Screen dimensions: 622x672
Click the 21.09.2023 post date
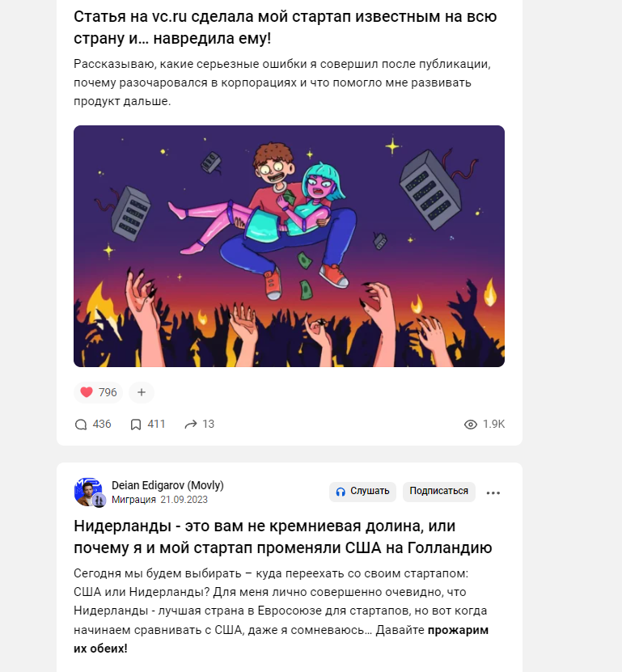pos(184,500)
